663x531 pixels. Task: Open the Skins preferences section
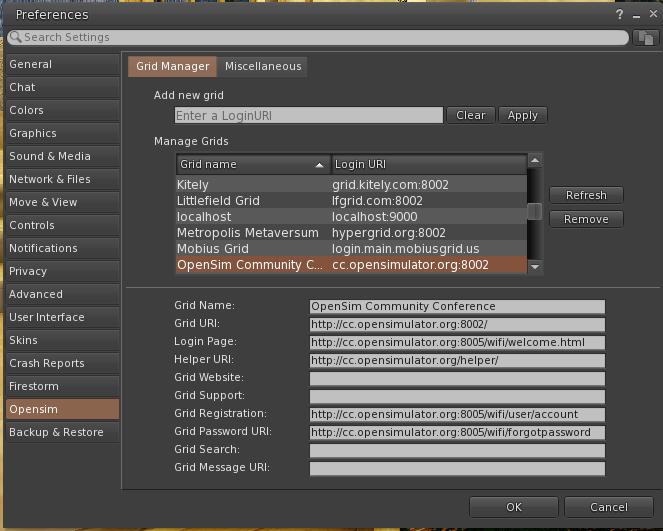[63, 340]
